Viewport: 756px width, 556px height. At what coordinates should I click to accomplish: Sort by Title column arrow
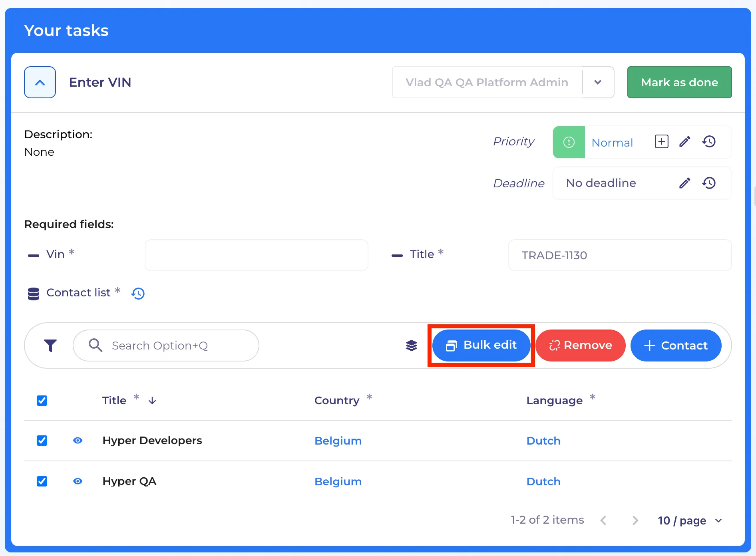[152, 401]
